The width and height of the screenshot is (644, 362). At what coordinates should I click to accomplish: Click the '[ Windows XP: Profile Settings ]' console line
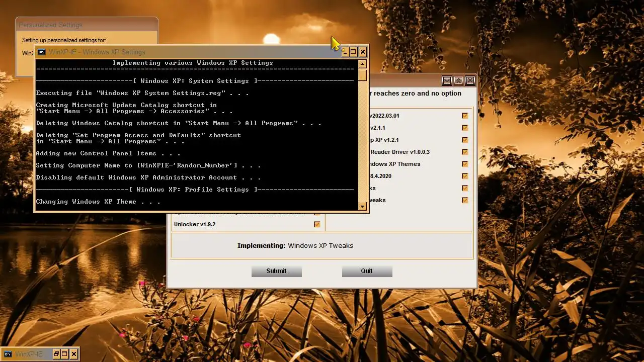coord(195,190)
